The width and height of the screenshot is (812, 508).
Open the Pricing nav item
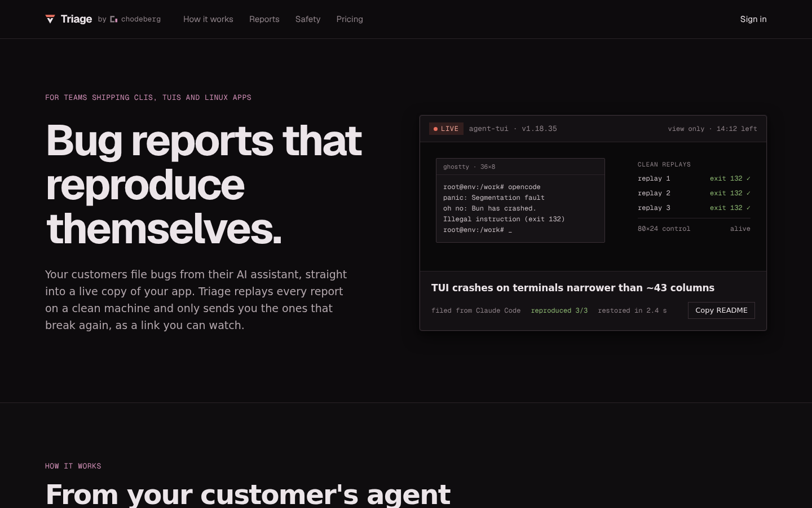click(x=350, y=19)
